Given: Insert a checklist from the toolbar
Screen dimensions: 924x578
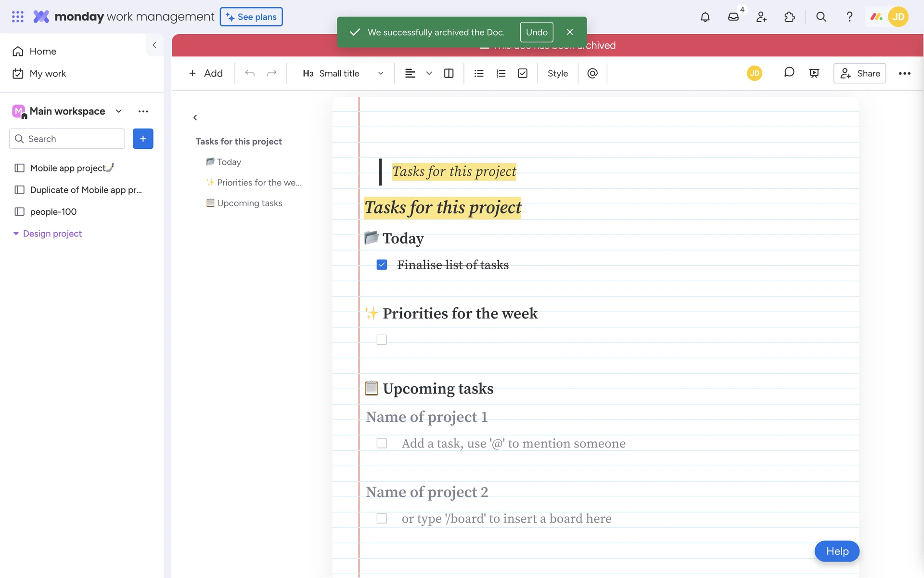Looking at the screenshot, I should [x=523, y=73].
